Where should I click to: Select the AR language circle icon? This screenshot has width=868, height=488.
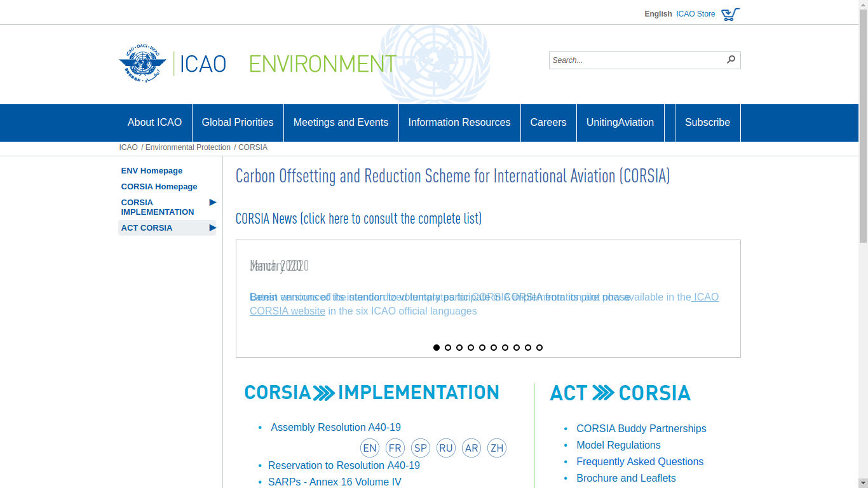click(x=471, y=448)
